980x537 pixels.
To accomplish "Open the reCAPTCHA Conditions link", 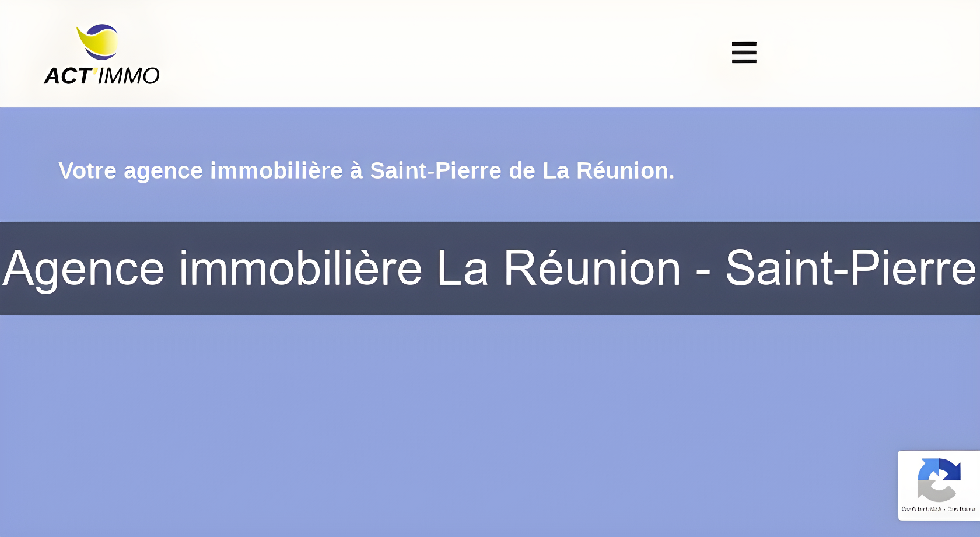I will coord(961,509).
